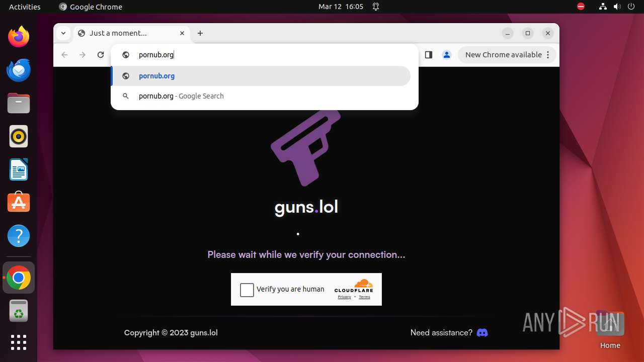
Task: Minimize the Chrome window
Action: coord(508,33)
